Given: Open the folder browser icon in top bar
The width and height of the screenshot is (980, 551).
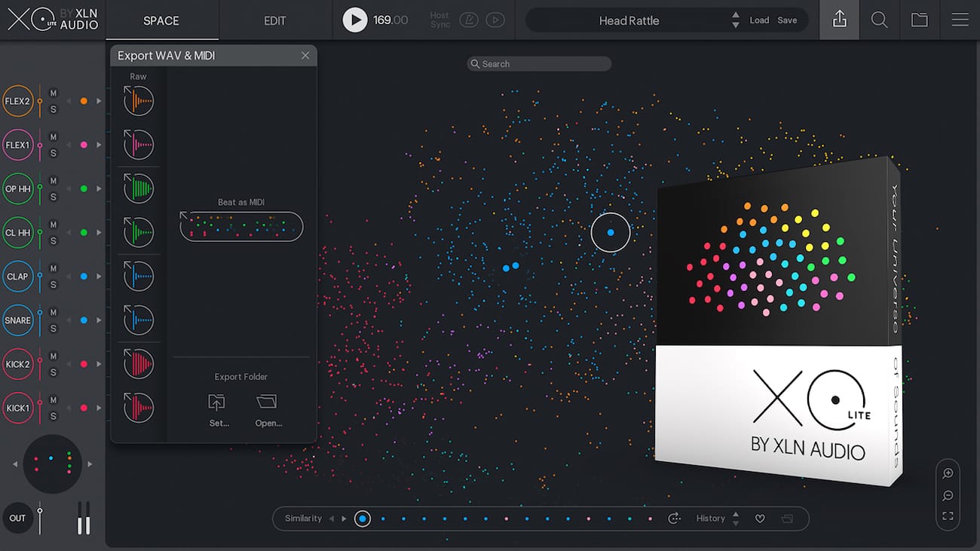Looking at the screenshot, I should pyautogui.click(x=919, y=20).
